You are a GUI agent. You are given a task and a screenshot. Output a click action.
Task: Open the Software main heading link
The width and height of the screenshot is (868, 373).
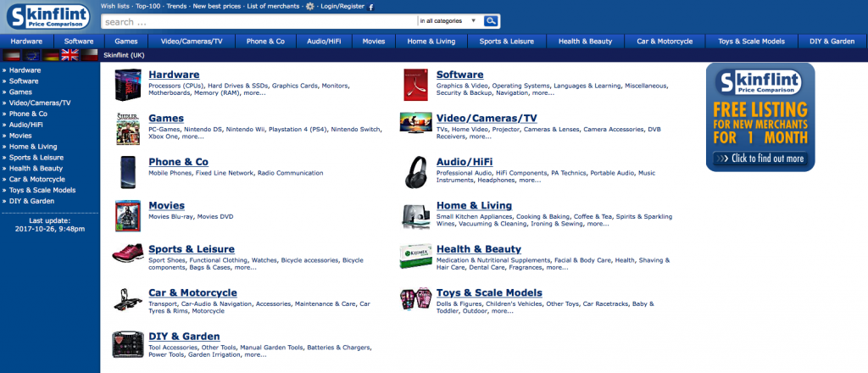(x=459, y=75)
